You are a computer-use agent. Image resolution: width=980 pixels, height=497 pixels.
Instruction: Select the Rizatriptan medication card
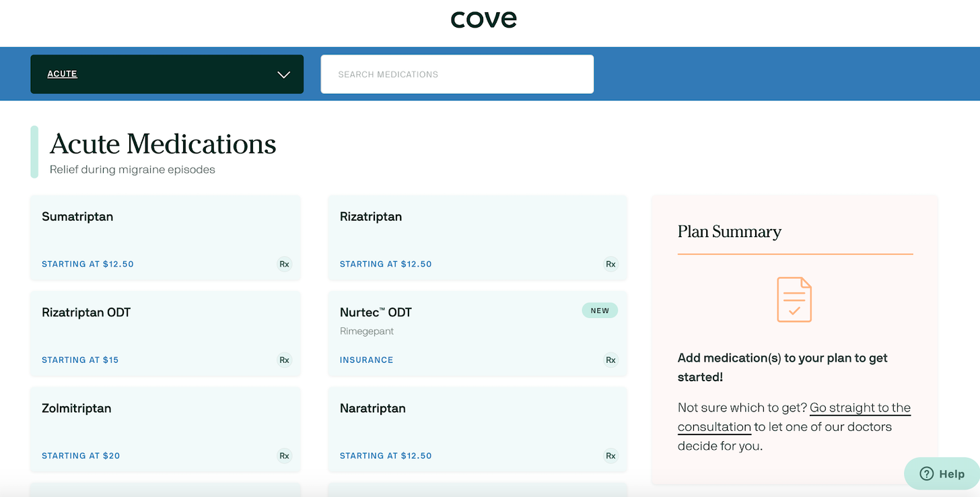point(477,238)
